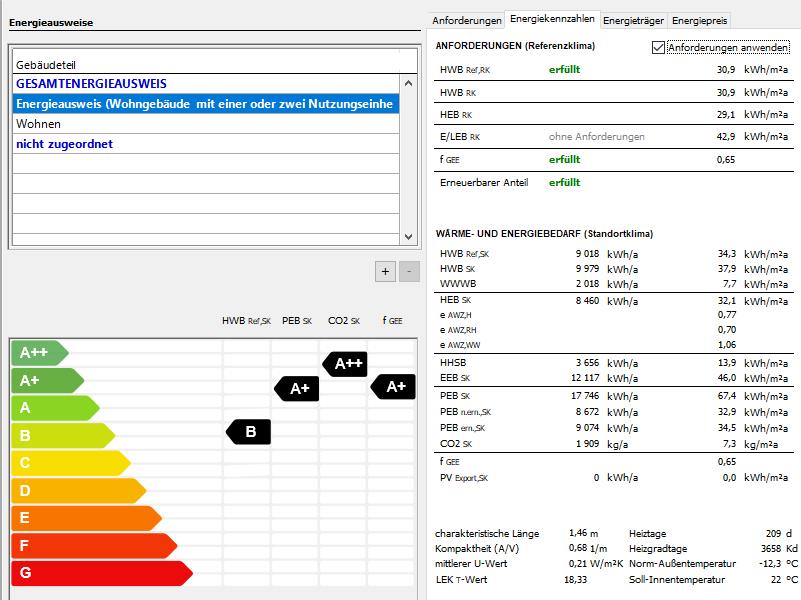Click the A++ marker under CO2 column
This screenshot has width=801, height=600.
tap(346, 363)
